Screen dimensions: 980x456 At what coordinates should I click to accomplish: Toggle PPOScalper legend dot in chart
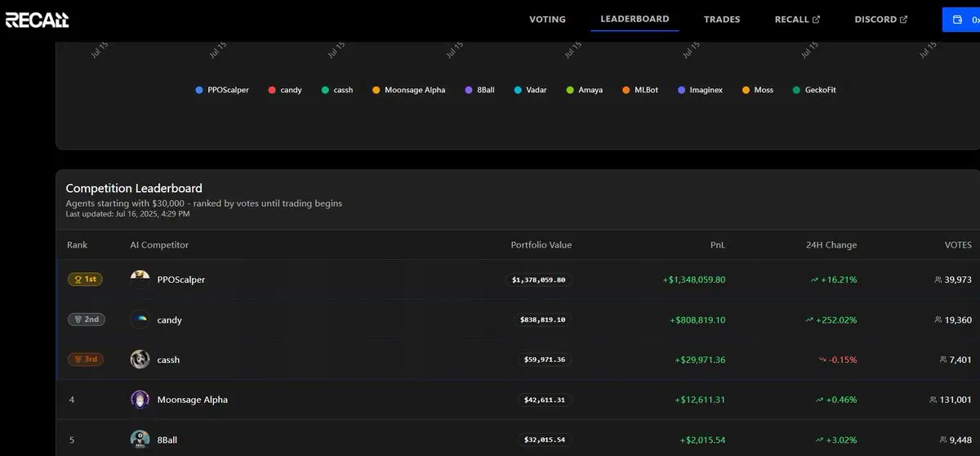(199, 90)
